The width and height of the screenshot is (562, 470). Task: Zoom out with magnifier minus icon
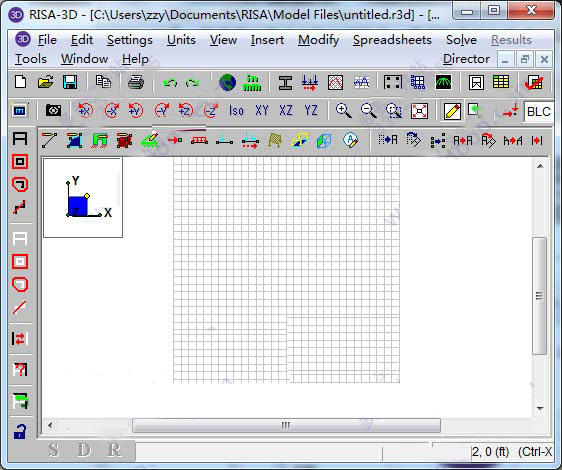point(368,110)
